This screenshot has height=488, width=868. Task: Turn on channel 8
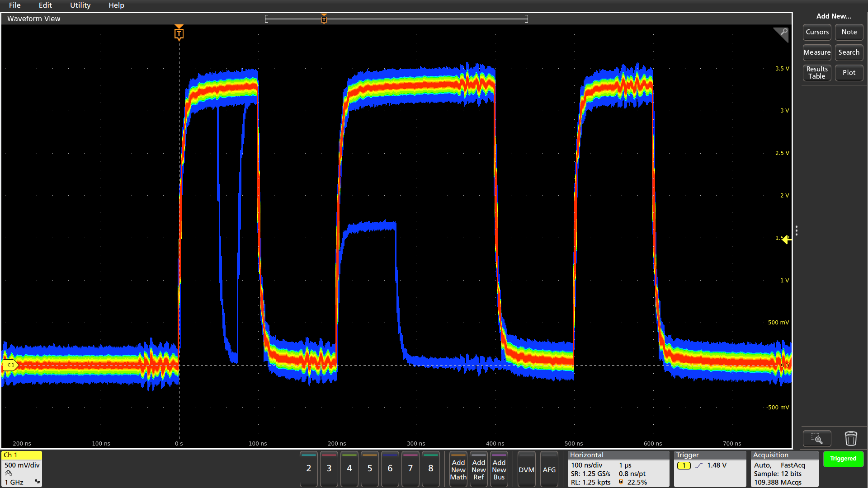pyautogui.click(x=430, y=469)
